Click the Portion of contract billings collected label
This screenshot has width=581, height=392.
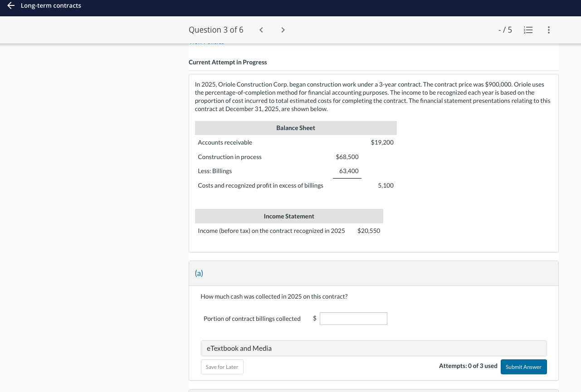[x=252, y=319]
